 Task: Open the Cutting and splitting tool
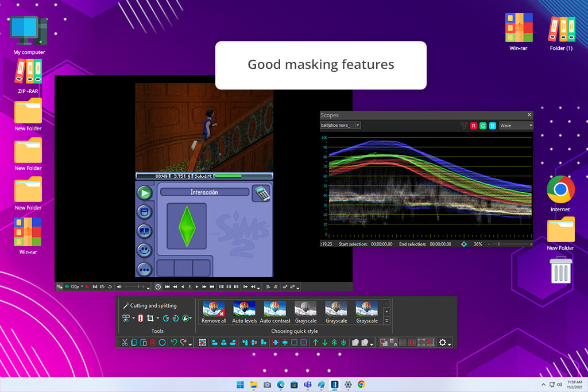pos(150,305)
